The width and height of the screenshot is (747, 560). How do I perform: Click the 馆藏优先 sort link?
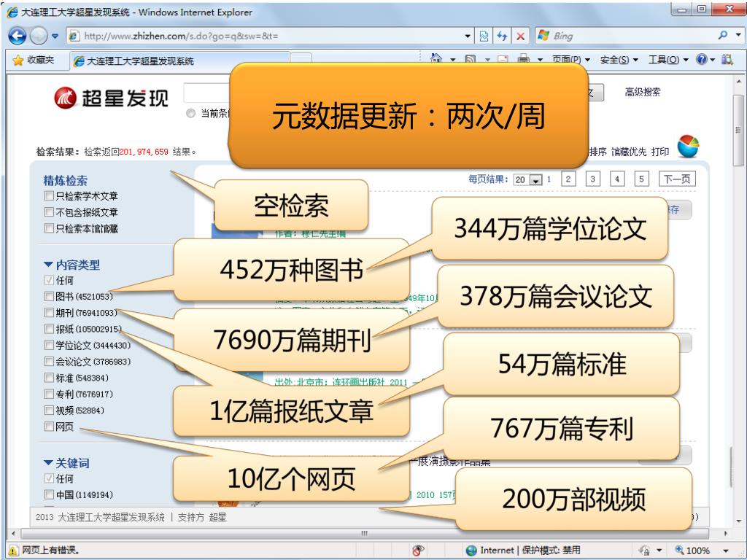pyautogui.click(x=629, y=152)
